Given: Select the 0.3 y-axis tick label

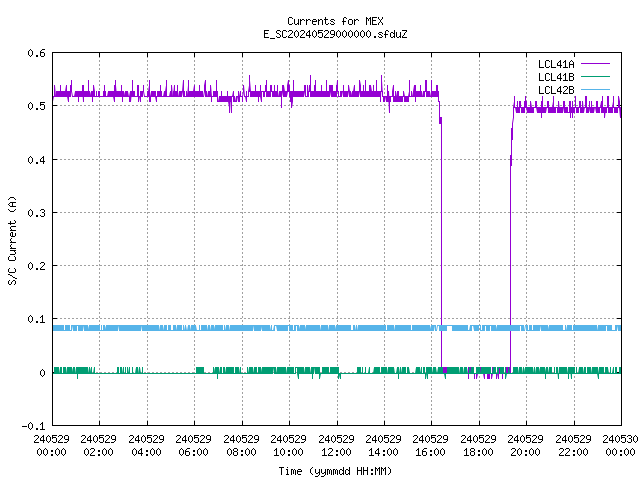Looking at the screenshot, I should (x=36, y=213).
